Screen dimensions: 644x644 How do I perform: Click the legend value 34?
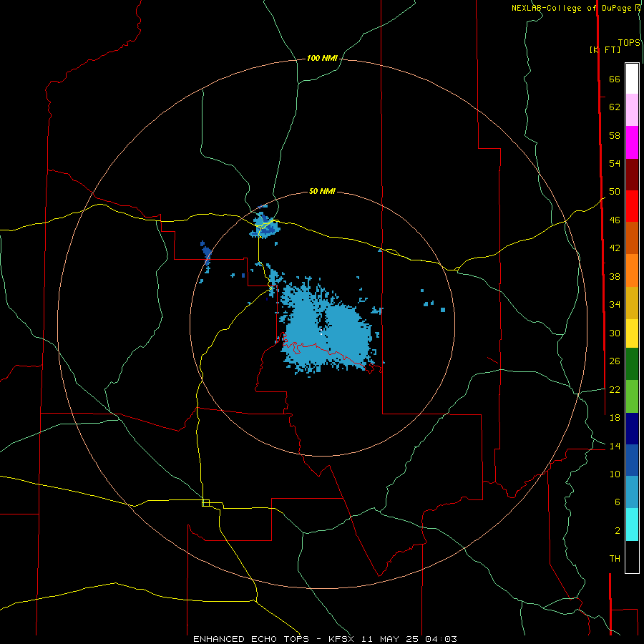point(615,305)
